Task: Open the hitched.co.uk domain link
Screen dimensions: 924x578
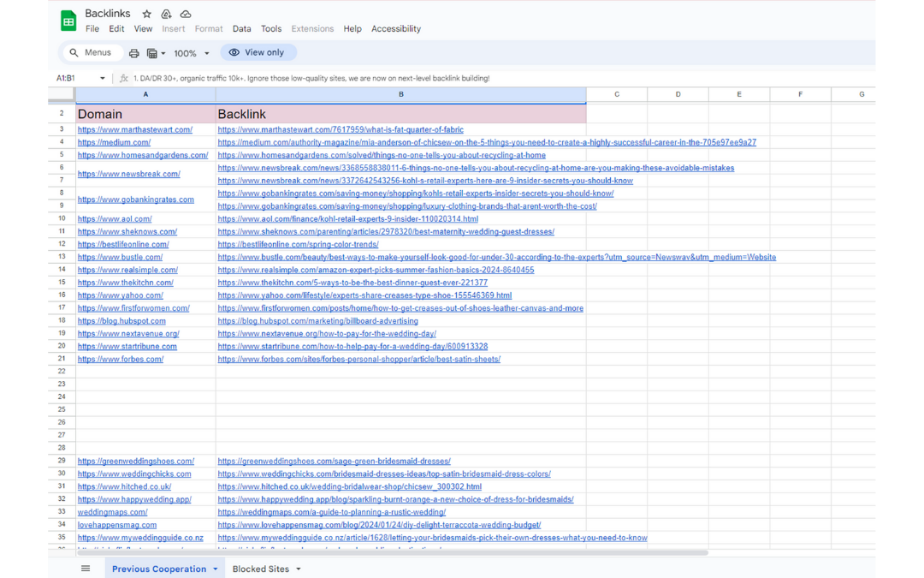Action: (124, 486)
